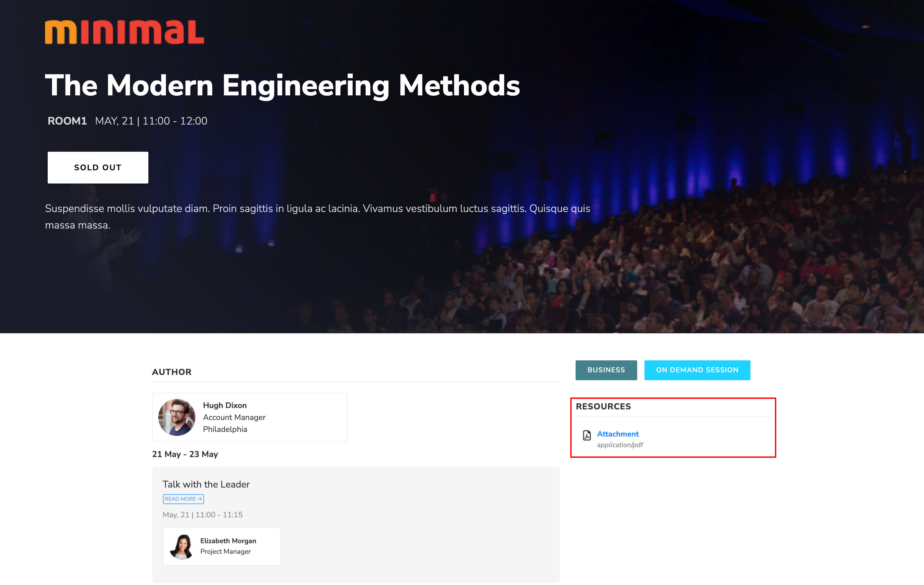Click Hugh Dixon's name
Image resolution: width=924 pixels, height=585 pixels.
pos(225,405)
